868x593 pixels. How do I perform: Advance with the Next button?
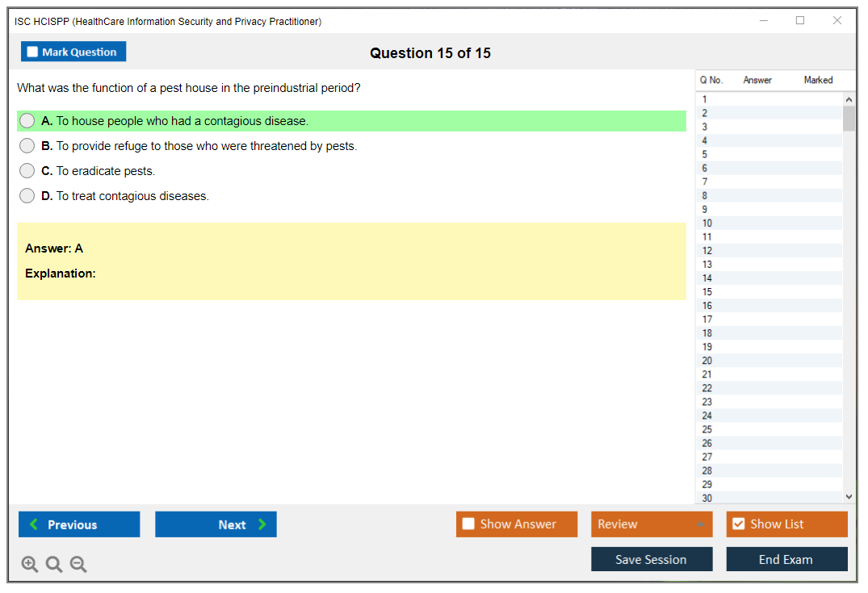click(216, 524)
